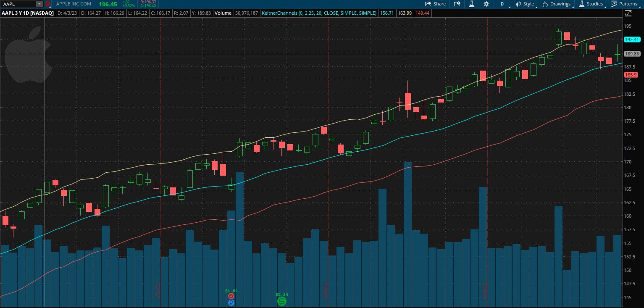Click the price level alert icon
The width and height of the screenshot is (644, 308).
point(457,4)
